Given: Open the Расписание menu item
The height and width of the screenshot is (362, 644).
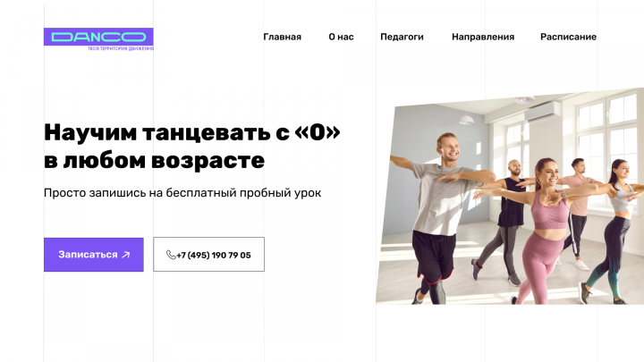Looking at the screenshot, I should click(569, 37).
